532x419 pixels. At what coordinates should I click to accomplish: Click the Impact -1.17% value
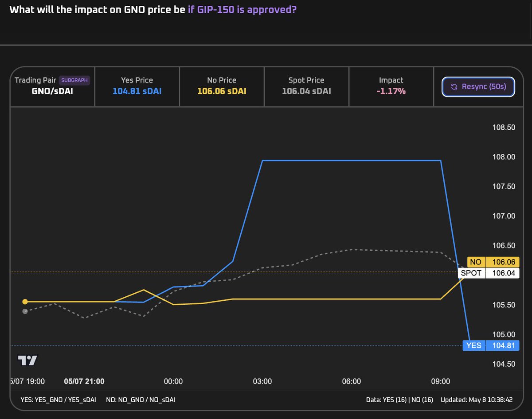click(x=391, y=91)
